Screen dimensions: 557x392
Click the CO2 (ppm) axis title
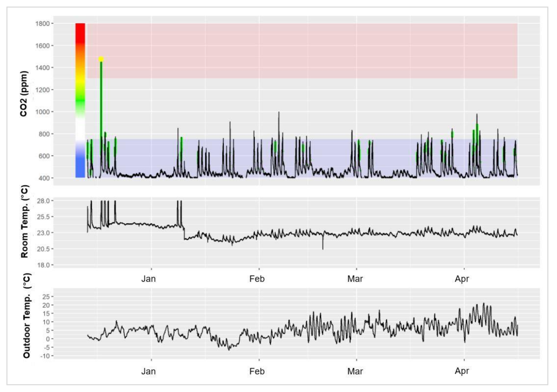point(24,94)
